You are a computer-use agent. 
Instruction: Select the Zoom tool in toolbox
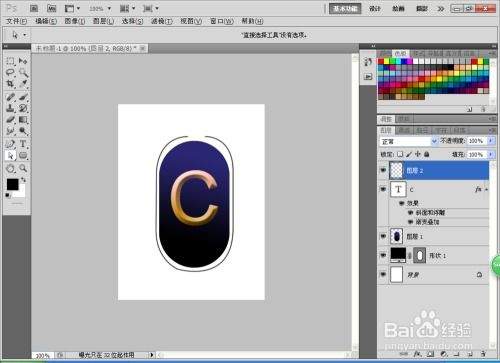tap(23, 168)
